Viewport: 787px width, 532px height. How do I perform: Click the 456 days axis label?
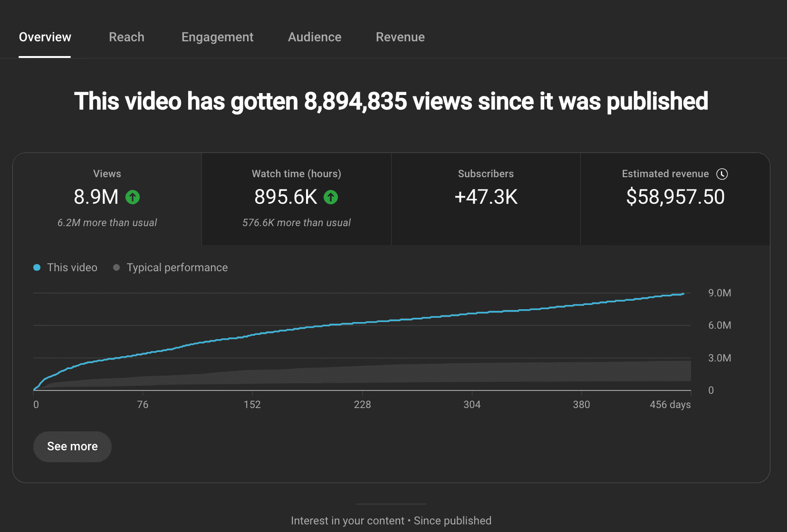point(671,405)
